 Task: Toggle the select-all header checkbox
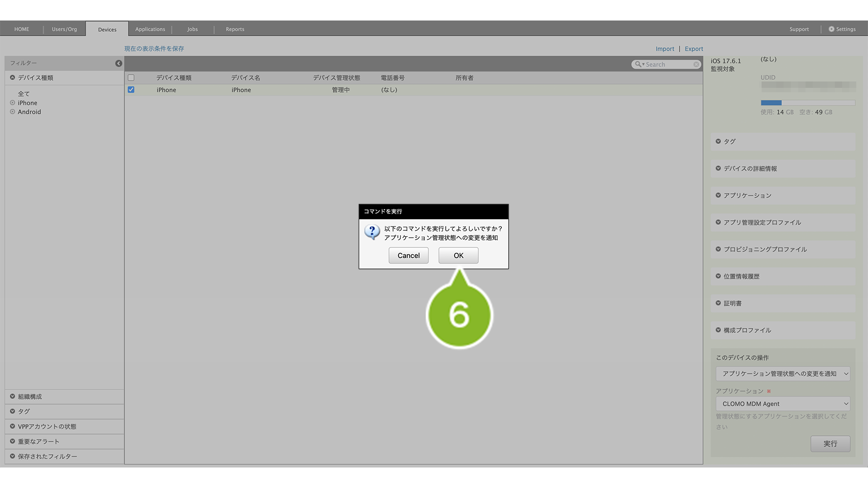click(131, 78)
